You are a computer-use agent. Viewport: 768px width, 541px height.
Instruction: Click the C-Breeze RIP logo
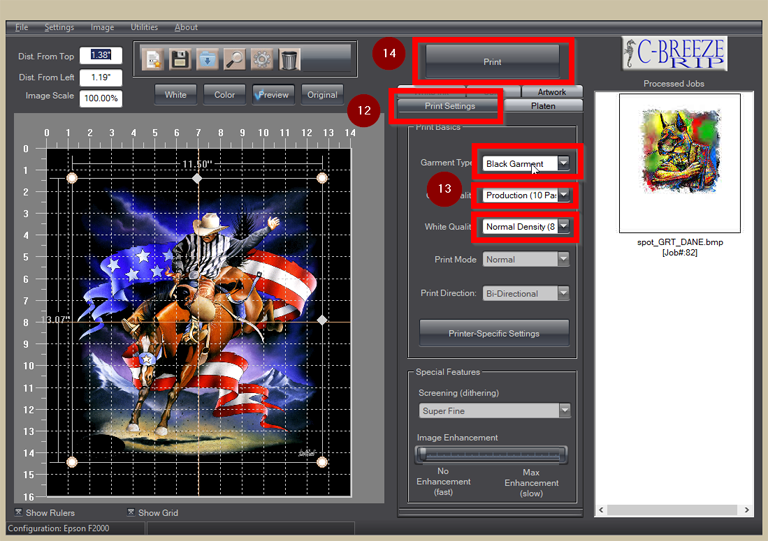coord(674,53)
